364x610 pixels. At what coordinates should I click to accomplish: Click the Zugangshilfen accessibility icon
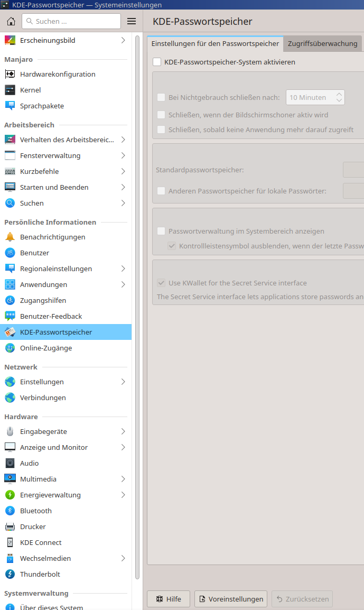(10, 300)
